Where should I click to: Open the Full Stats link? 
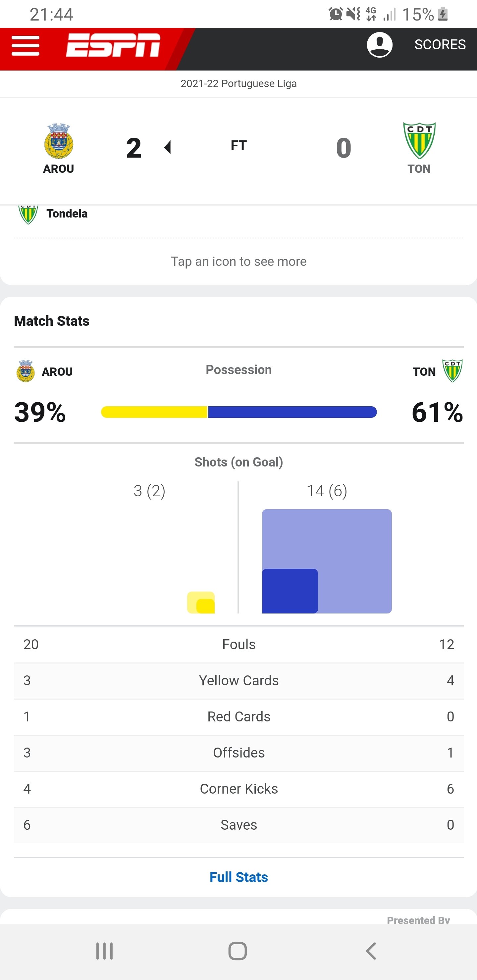(239, 877)
